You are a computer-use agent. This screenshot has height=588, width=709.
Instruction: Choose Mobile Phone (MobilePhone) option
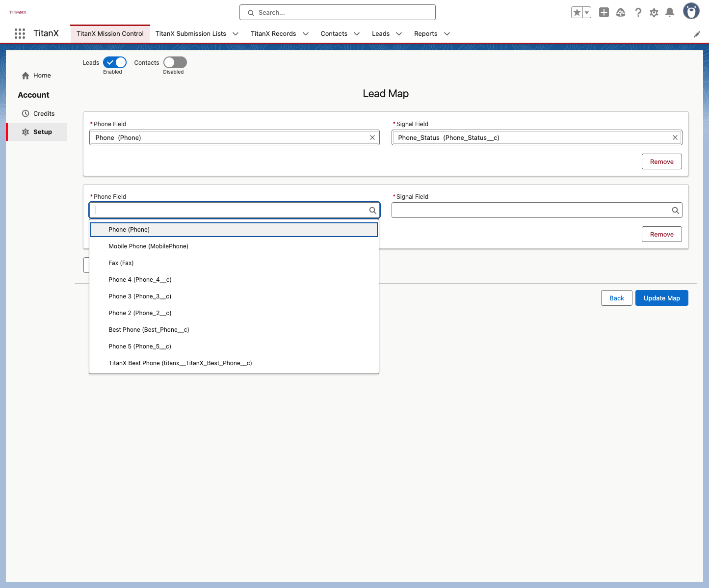click(x=234, y=246)
